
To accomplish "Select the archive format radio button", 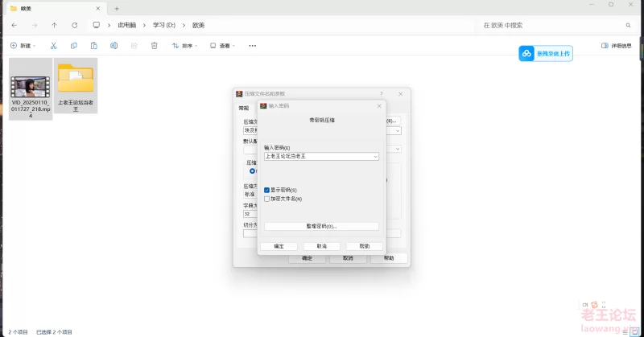I will click(252, 171).
